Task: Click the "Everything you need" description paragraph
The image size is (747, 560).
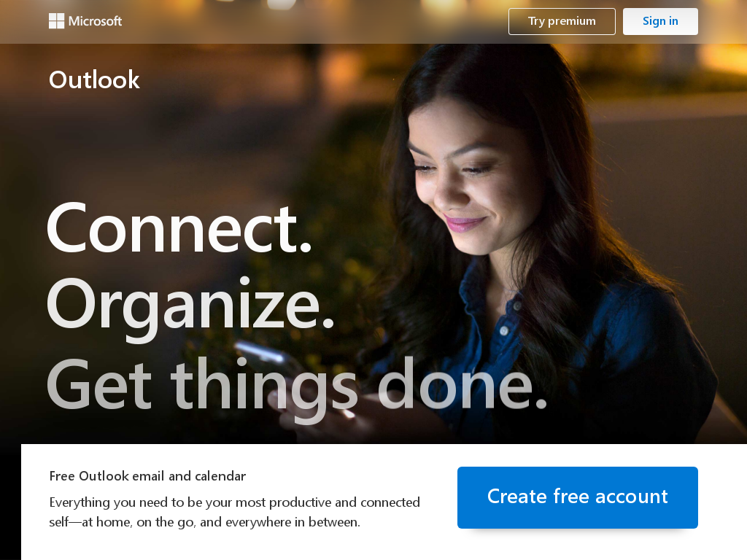Action: 234,512
